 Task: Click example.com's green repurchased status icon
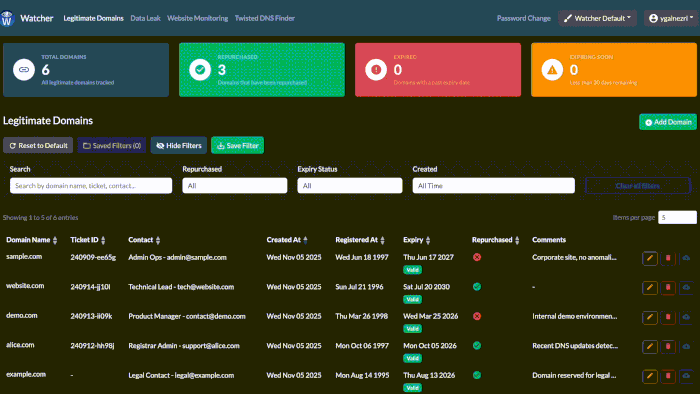pos(477,375)
